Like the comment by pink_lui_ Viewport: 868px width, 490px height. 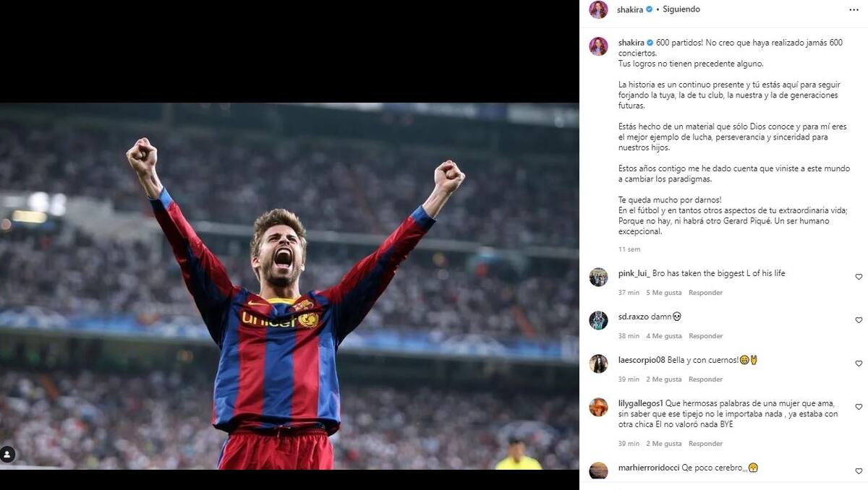(x=859, y=277)
